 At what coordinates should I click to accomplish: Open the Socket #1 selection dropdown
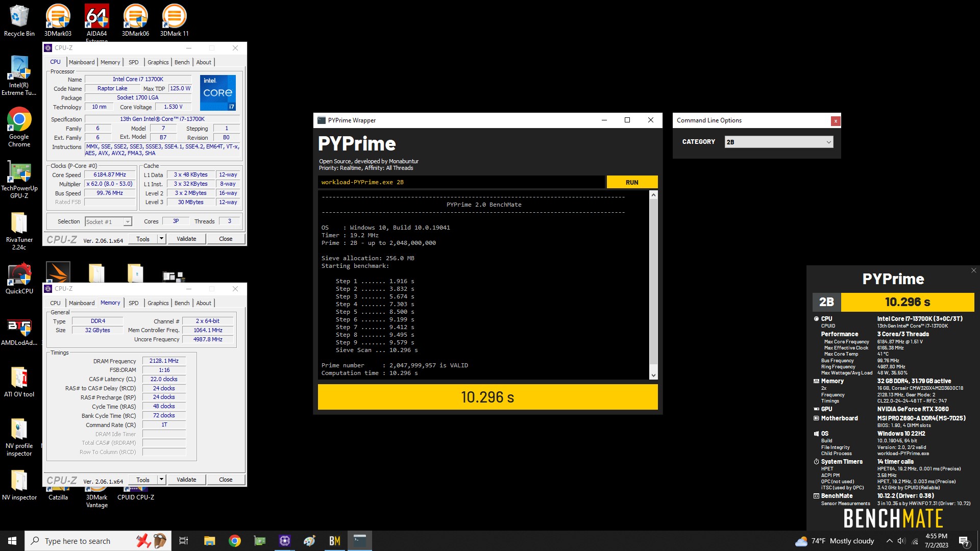pos(108,221)
